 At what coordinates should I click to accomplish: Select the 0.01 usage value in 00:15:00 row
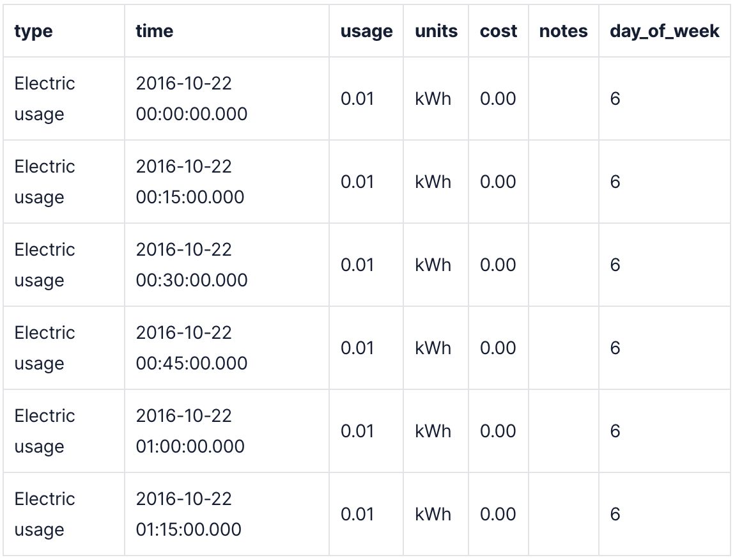[357, 182]
